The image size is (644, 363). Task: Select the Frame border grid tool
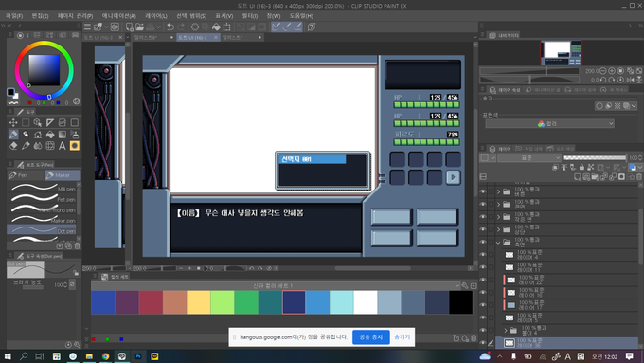[50, 146]
